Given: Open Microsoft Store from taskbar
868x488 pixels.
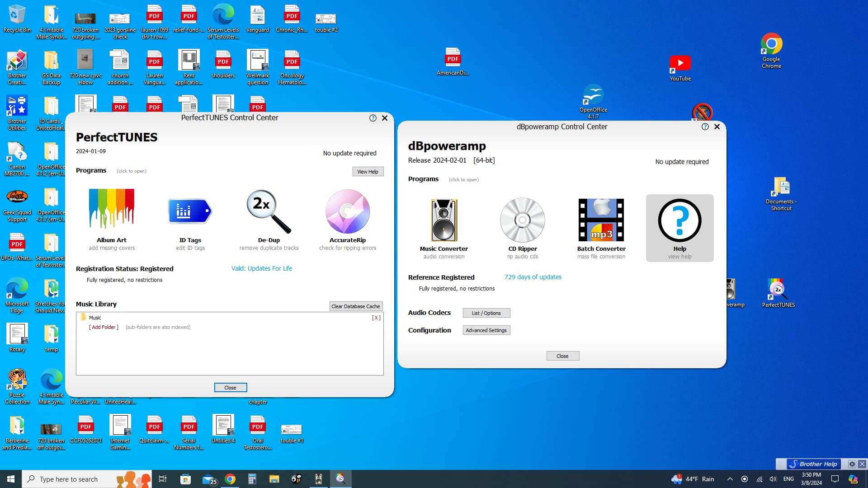Looking at the screenshot, I should pos(186,479).
